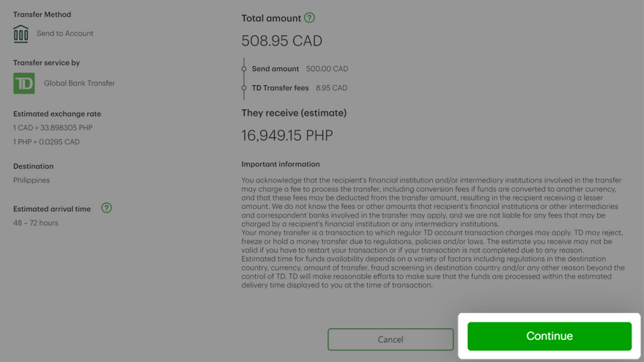Click the 500.00 CAD send amount value
The image size is (644, 362).
pyautogui.click(x=327, y=69)
